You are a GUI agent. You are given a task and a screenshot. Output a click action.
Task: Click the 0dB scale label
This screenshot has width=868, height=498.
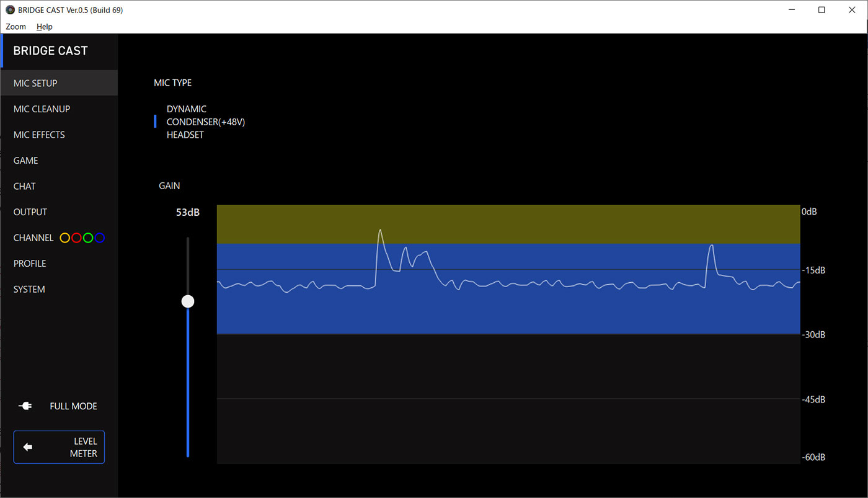809,211
